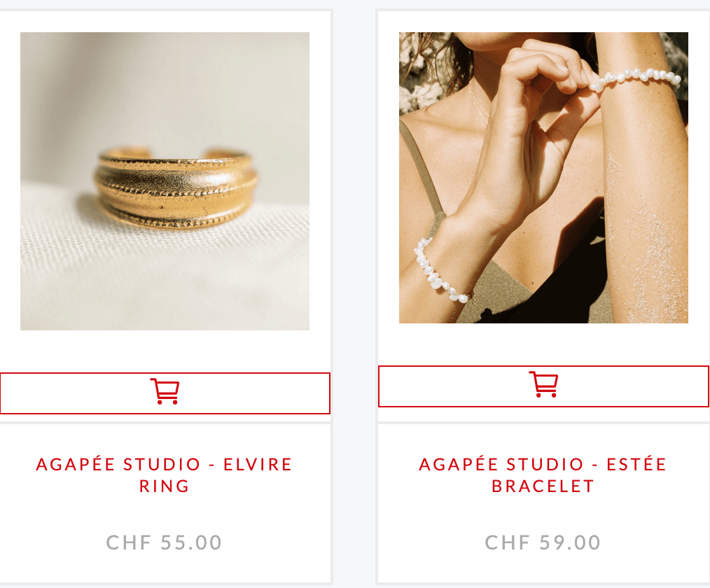
Task: Add Estée Bracelet to cart via red-outlined button
Action: click(x=543, y=386)
